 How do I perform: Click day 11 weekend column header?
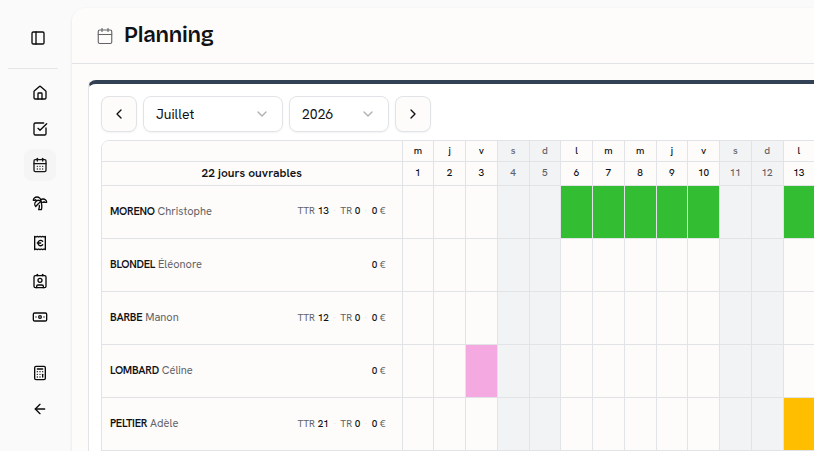point(735,173)
